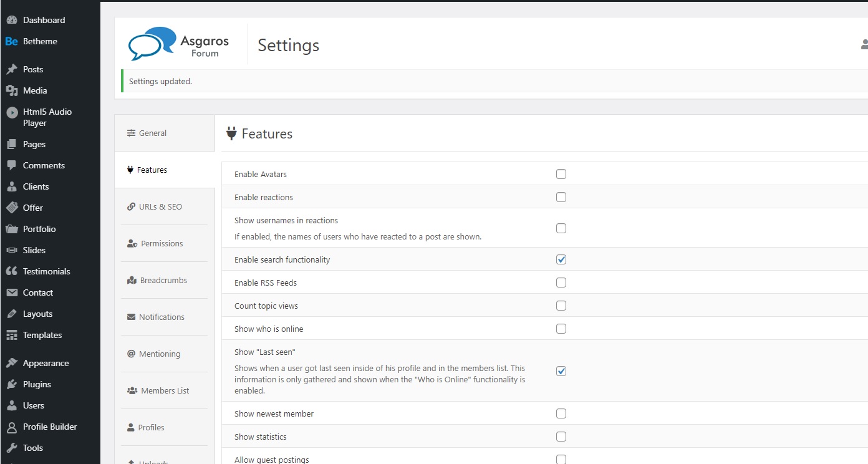This screenshot has height=464, width=868.
Task: Click the Html5 Audio Player play icon
Action: tap(12, 113)
